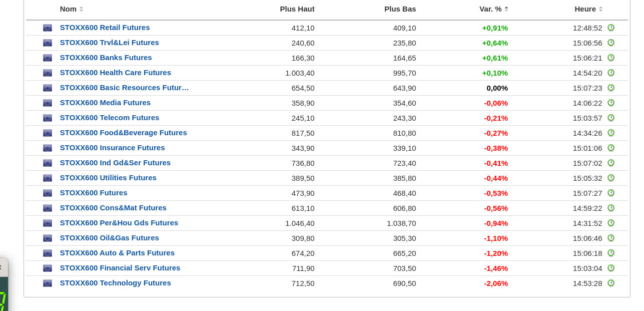Sort by Heure column arrows
This screenshot has height=311, width=644.
tap(600, 9)
